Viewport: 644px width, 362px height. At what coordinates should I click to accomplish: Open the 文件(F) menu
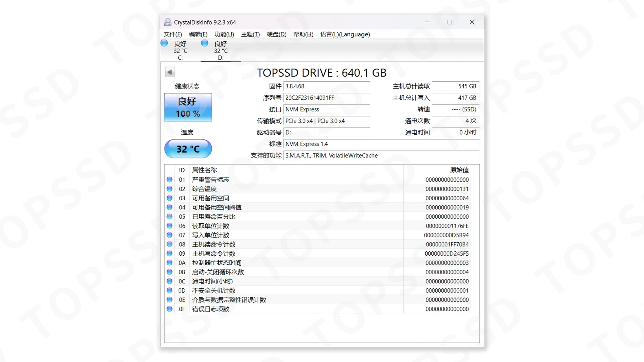[173, 34]
